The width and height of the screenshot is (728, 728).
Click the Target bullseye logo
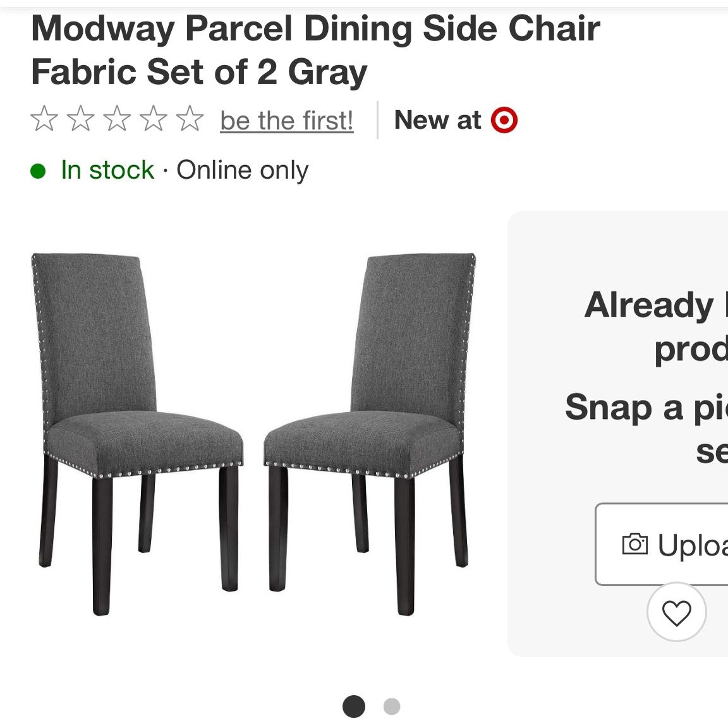click(504, 120)
